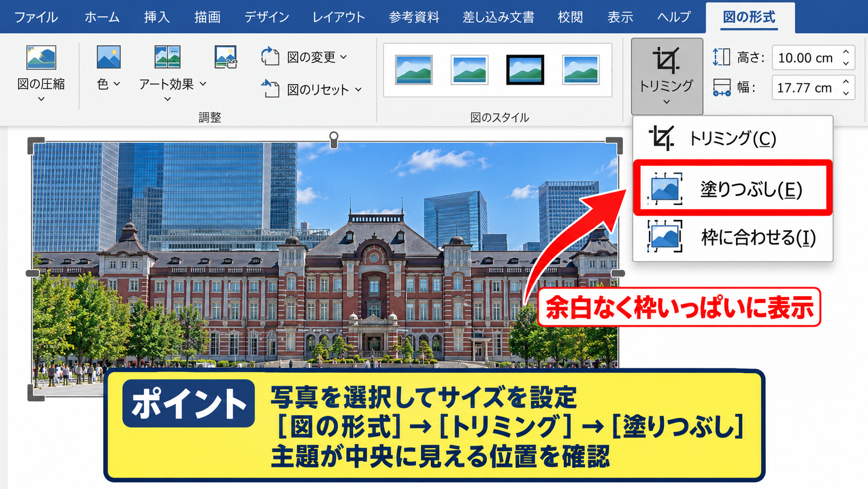
Task: Expand the アート効果 dropdown chevron
Action: coord(167,99)
